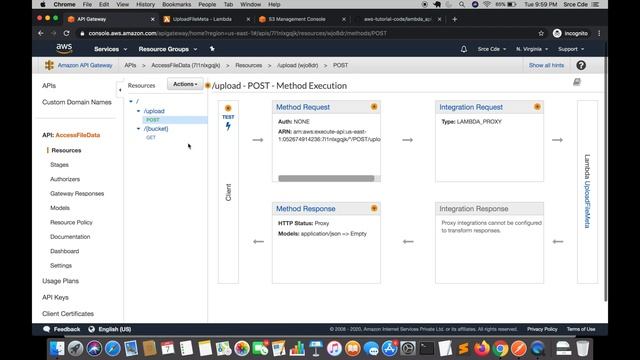Open the Integration Request link
Image resolution: width=640 pixels, height=360 pixels.
(x=471, y=107)
